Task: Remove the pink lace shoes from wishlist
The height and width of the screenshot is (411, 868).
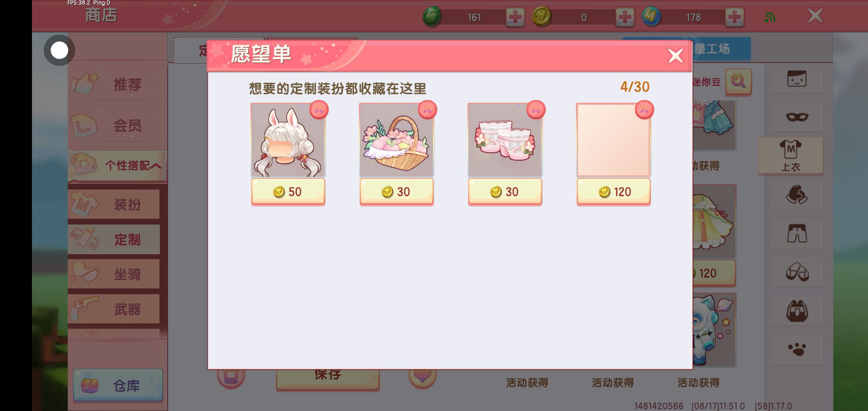Action: tap(536, 110)
